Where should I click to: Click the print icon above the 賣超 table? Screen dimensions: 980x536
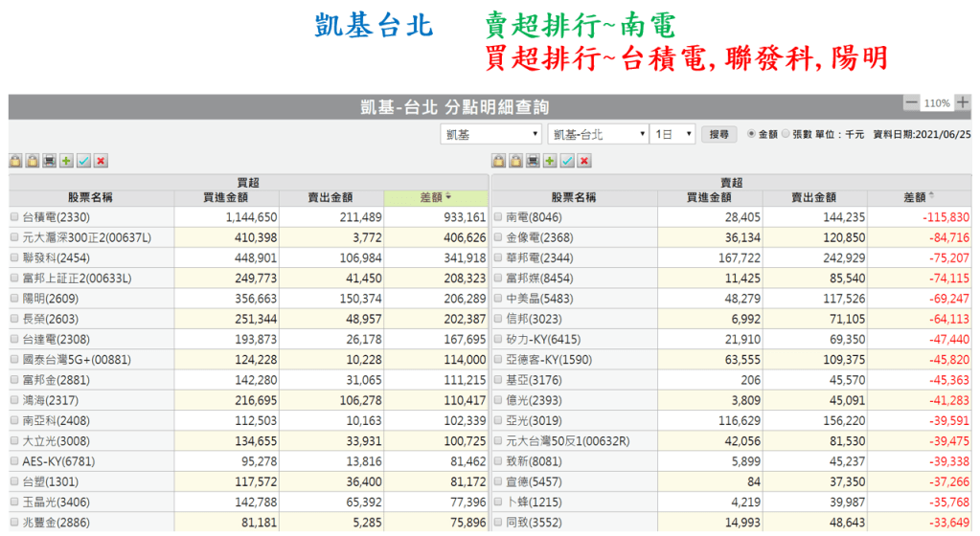pos(533,161)
